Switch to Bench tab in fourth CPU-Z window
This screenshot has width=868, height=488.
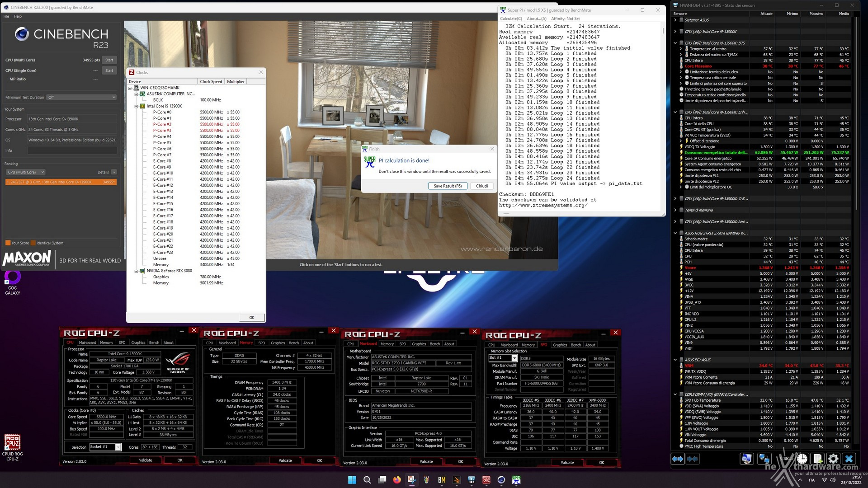576,345
